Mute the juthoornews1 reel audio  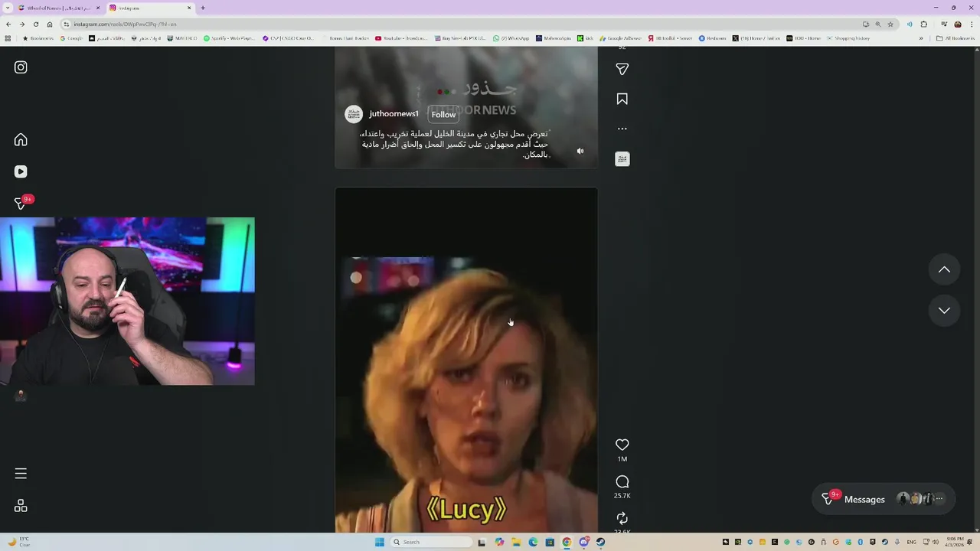click(580, 151)
